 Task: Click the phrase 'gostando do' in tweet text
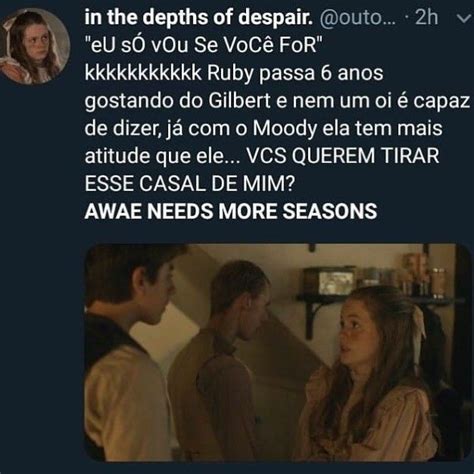(x=144, y=102)
